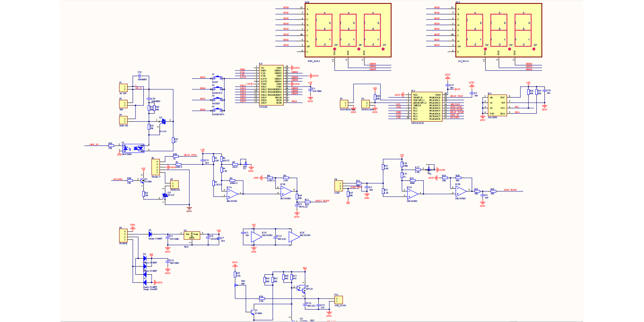The width and height of the screenshot is (644, 322).
Task: Click the 24LC02B EEPROM chip IC4
Action: (x=497, y=105)
